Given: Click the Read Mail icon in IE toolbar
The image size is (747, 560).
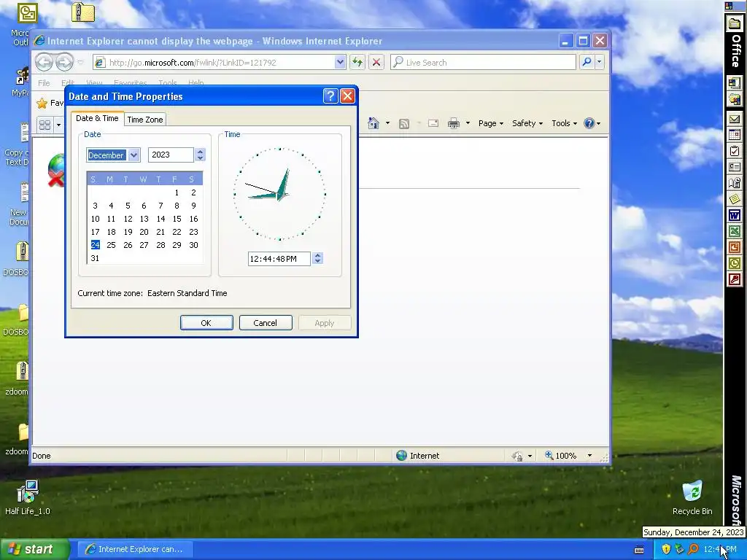Looking at the screenshot, I should coord(433,123).
